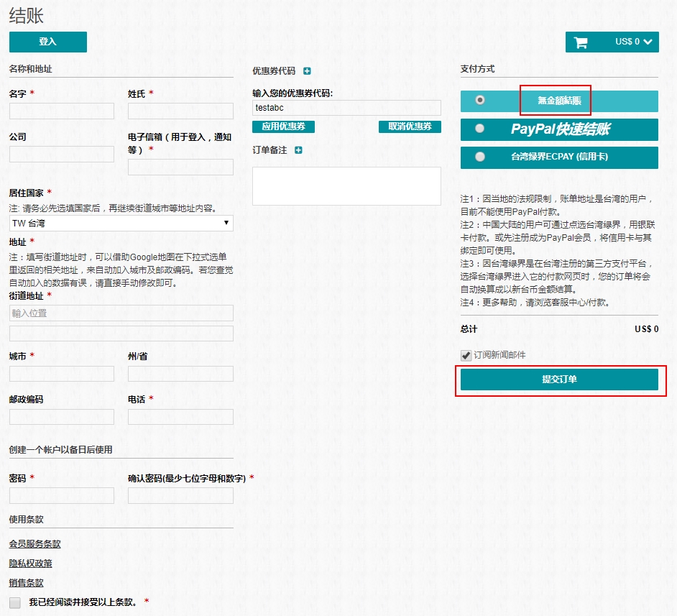This screenshot has width=677, height=616.
Task: Focus the 电话 input field
Action: (x=180, y=417)
